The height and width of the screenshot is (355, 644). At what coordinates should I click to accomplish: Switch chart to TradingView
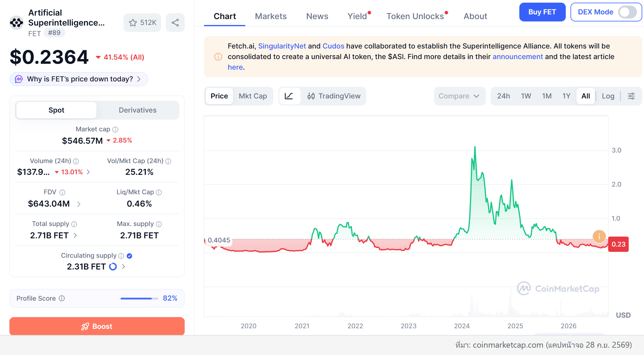click(334, 96)
